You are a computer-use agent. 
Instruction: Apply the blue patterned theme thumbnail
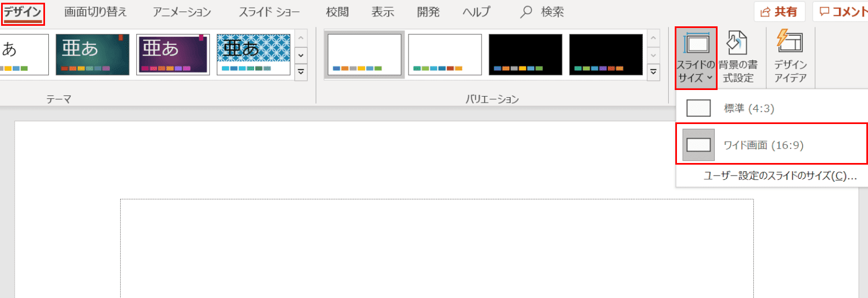click(x=253, y=54)
